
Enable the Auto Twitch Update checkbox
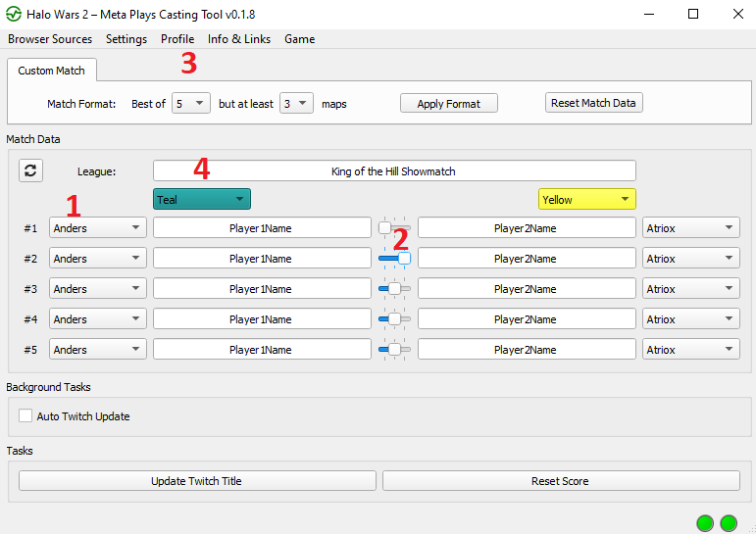point(25,416)
